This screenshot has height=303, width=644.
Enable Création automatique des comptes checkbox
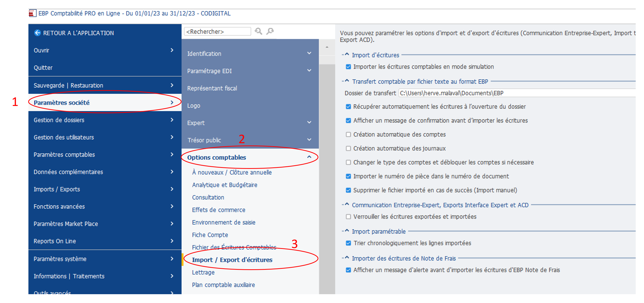[x=348, y=135]
